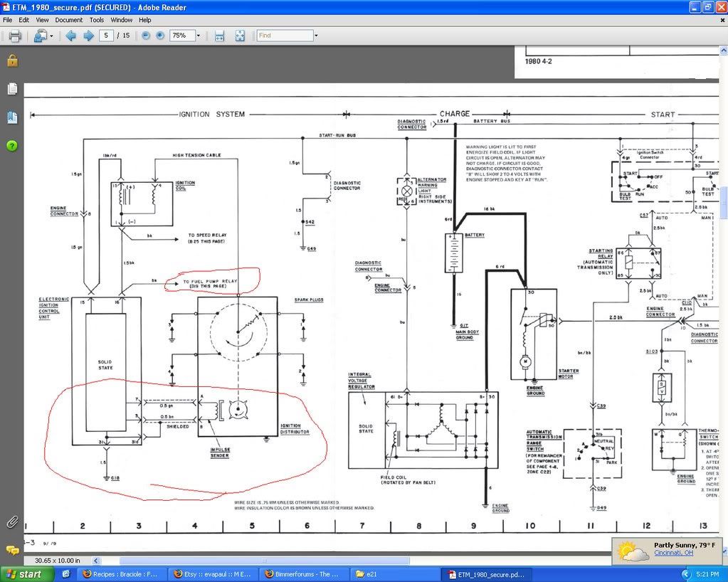The height and width of the screenshot is (582, 728).
Task: Click the Partly Sunny weather icon
Action: click(633, 552)
